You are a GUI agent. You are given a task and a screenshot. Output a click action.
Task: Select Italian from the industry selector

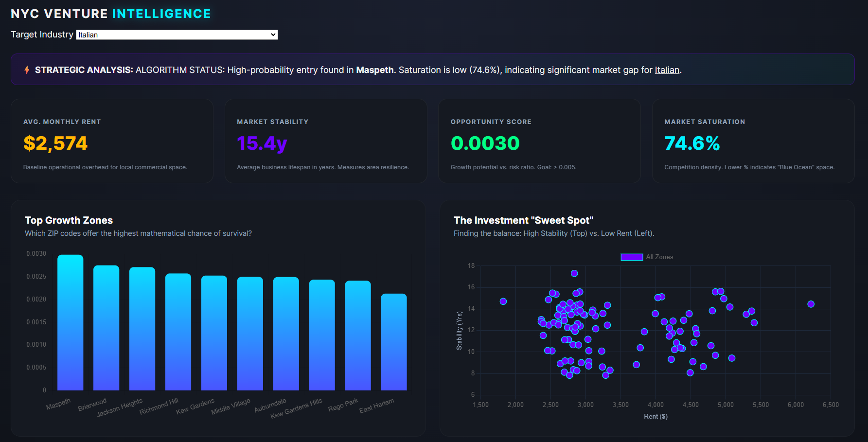pyautogui.click(x=177, y=35)
